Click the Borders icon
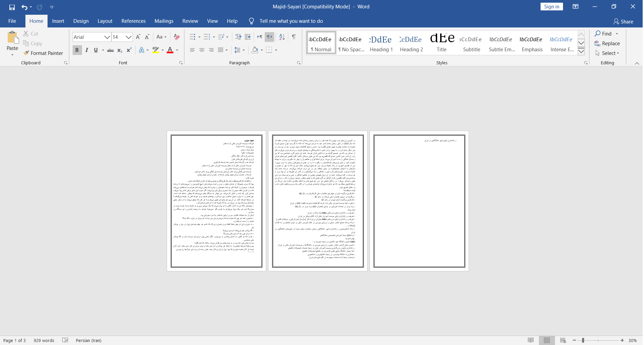 coord(269,50)
